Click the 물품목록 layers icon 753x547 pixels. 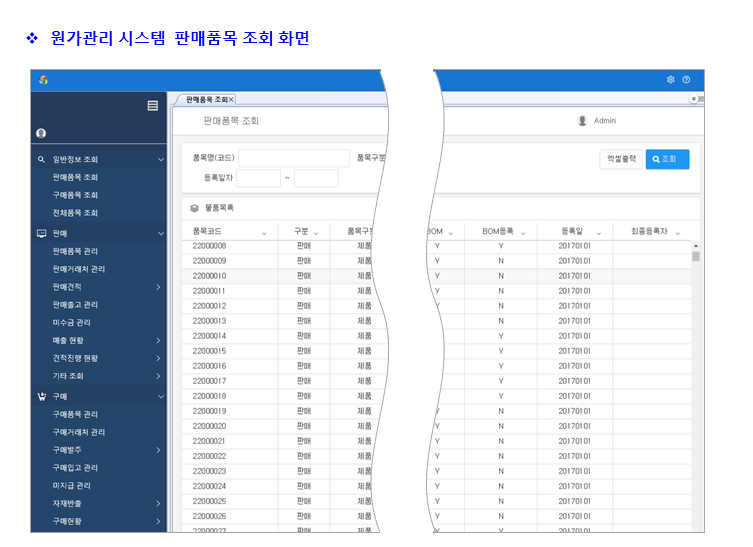pyautogui.click(x=194, y=208)
